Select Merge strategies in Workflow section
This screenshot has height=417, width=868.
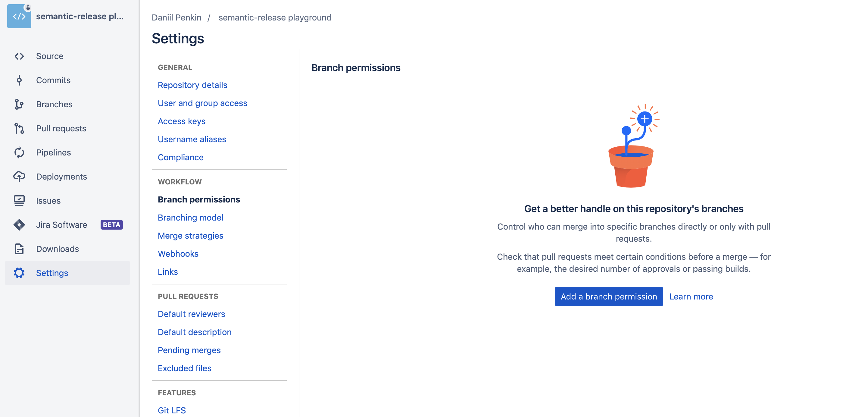(190, 236)
